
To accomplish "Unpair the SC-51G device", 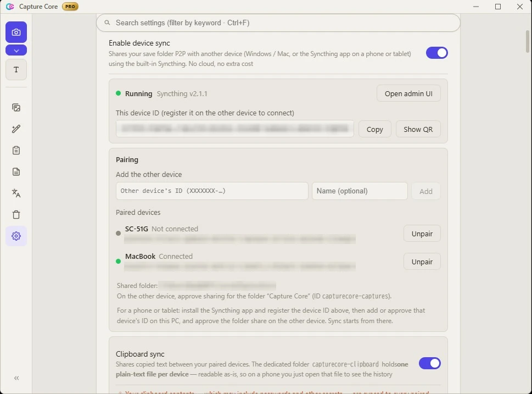I will tap(422, 234).
